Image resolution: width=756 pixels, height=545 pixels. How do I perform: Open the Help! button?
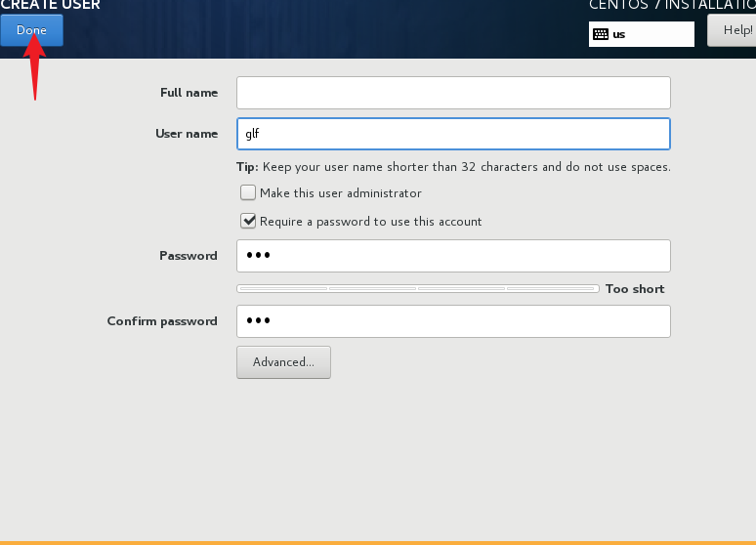coord(732,30)
